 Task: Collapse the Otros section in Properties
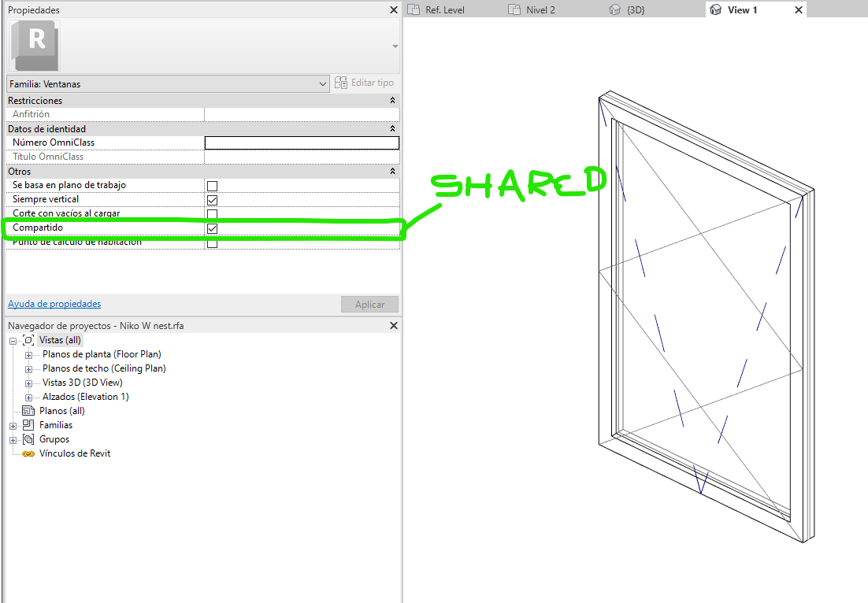[x=391, y=171]
